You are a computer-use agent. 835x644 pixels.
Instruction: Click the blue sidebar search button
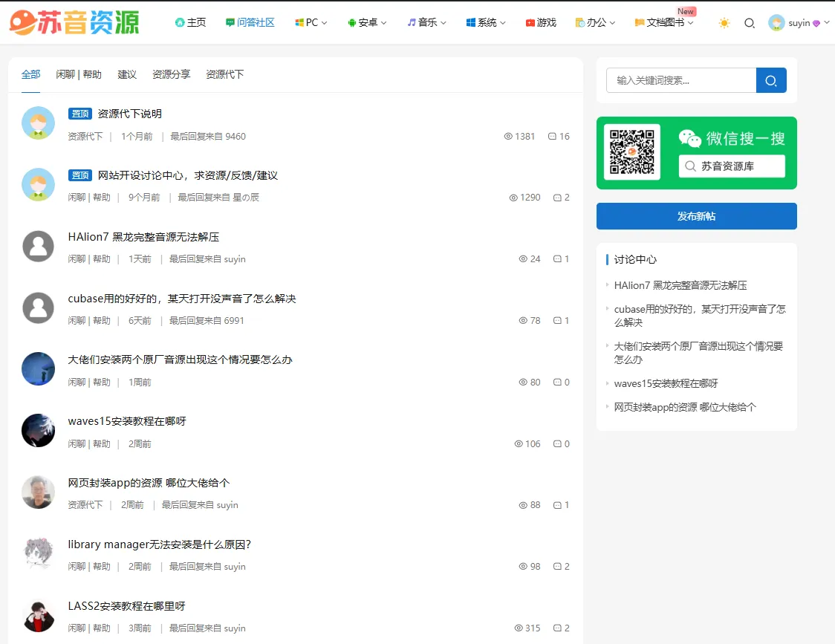(x=771, y=79)
